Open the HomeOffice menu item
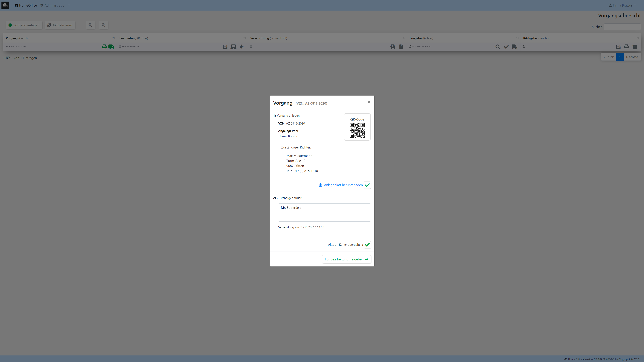This screenshot has width=644, height=362. click(25, 5)
